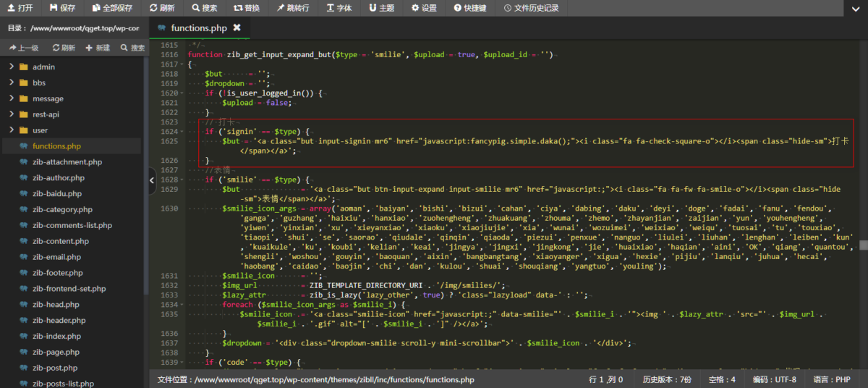This screenshot has height=388, width=868.
Task: Click the 保存 (save) toolbar icon
Action: click(62, 8)
